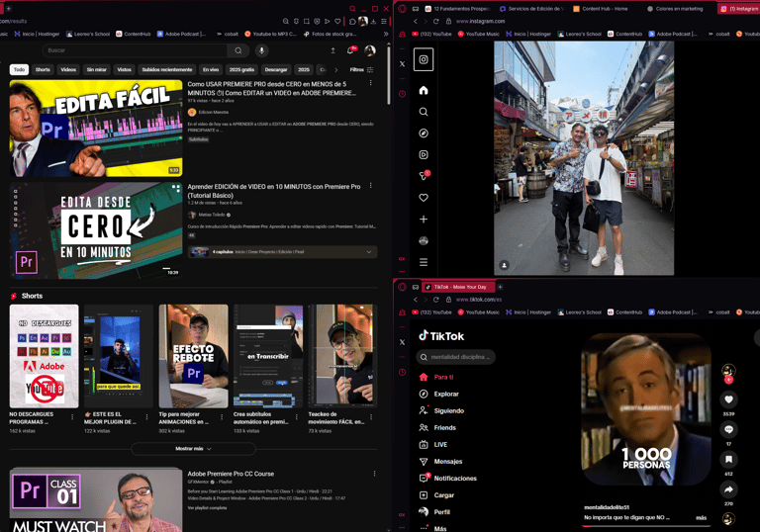
Task: Select the Sin mirar filter chip
Action: pos(96,70)
